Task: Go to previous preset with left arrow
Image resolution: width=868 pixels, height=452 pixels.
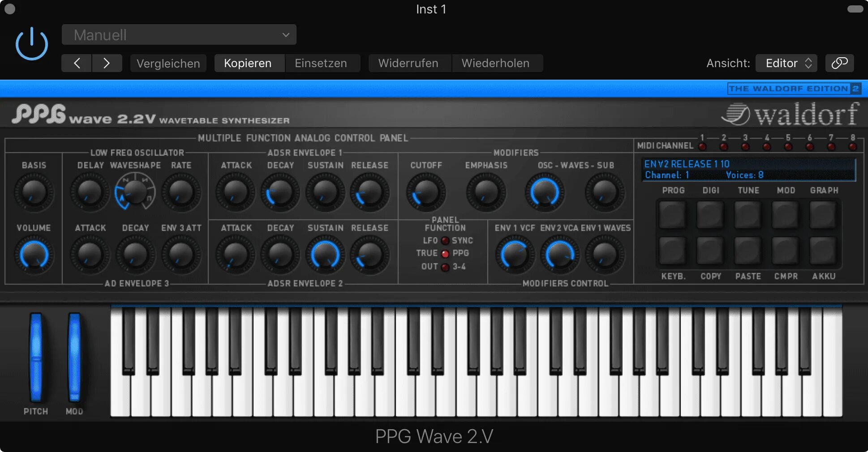Action: point(77,63)
